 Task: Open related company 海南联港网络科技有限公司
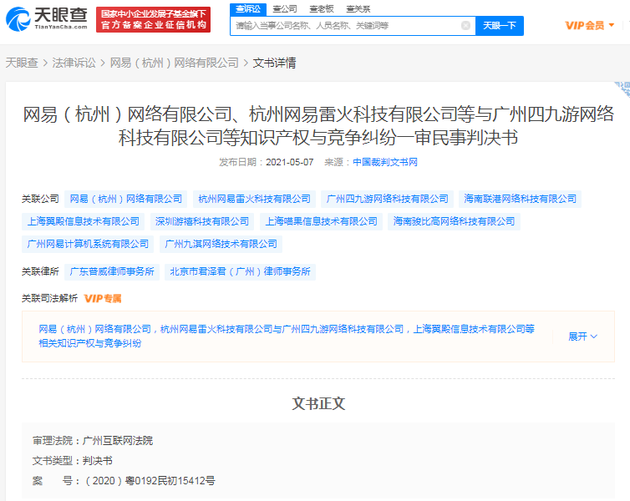tap(520, 199)
